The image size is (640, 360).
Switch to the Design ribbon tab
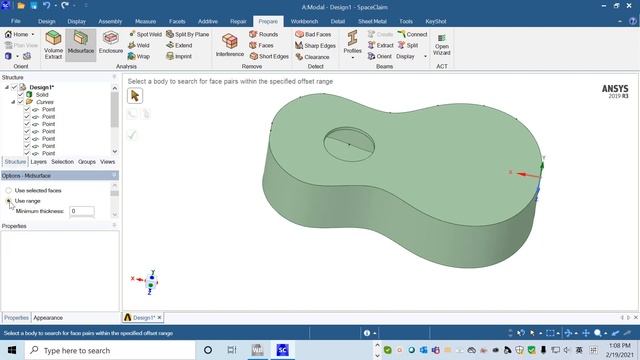pyautogui.click(x=47, y=21)
